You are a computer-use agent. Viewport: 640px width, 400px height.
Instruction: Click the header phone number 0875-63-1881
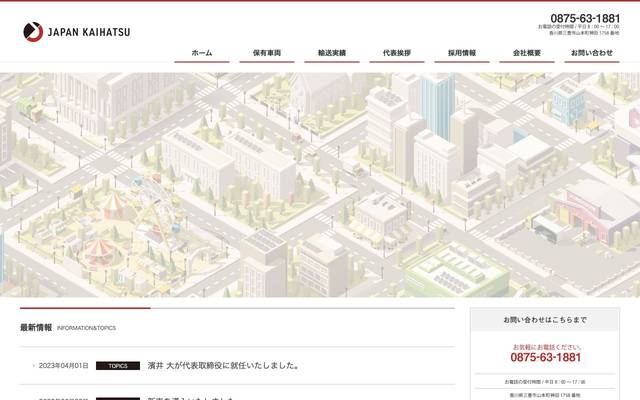coord(585,18)
